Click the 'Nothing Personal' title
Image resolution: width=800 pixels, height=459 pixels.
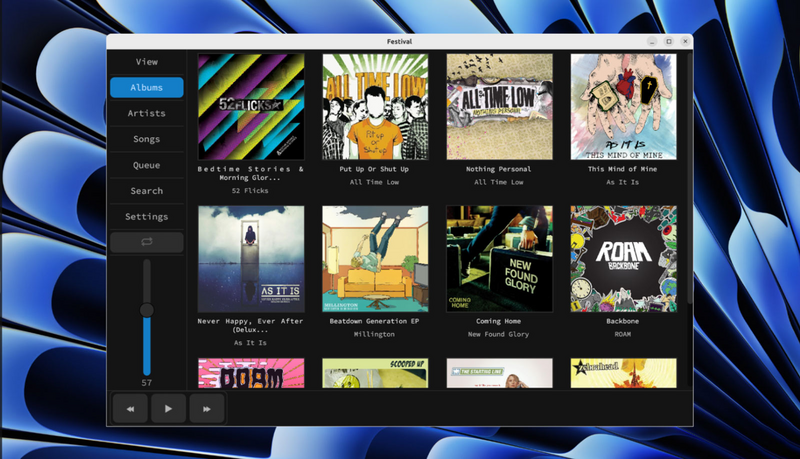point(498,169)
